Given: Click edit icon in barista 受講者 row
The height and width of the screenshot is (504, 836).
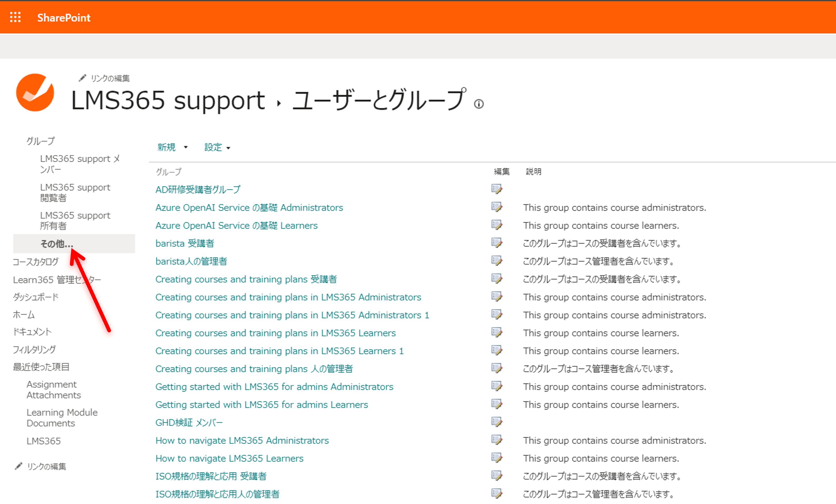Looking at the screenshot, I should (x=497, y=243).
